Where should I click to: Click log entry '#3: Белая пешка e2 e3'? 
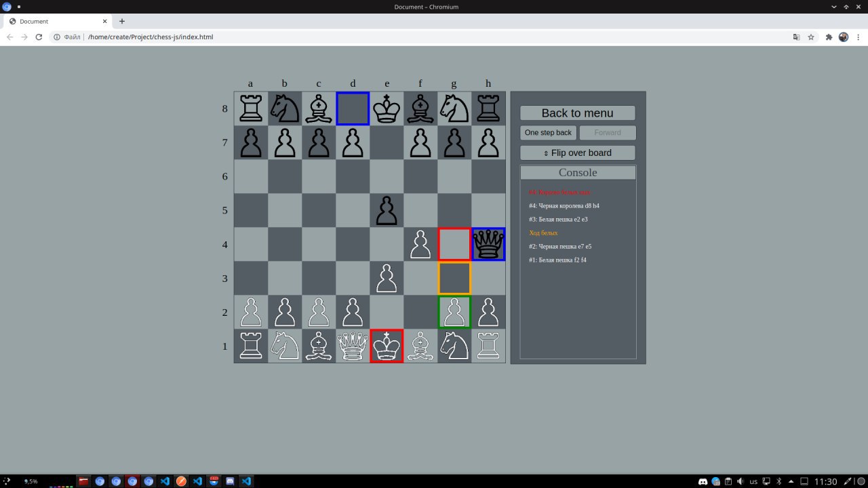click(558, 219)
